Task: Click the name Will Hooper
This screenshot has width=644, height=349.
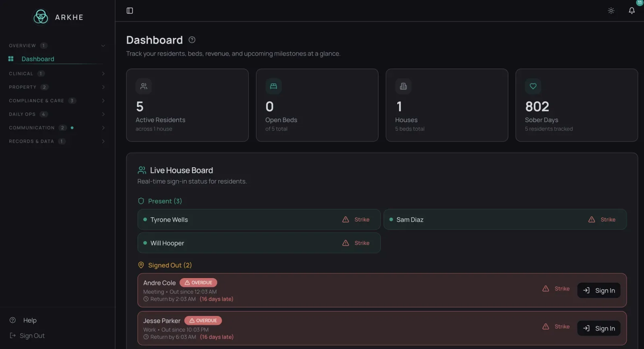Action: pos(167,243)
